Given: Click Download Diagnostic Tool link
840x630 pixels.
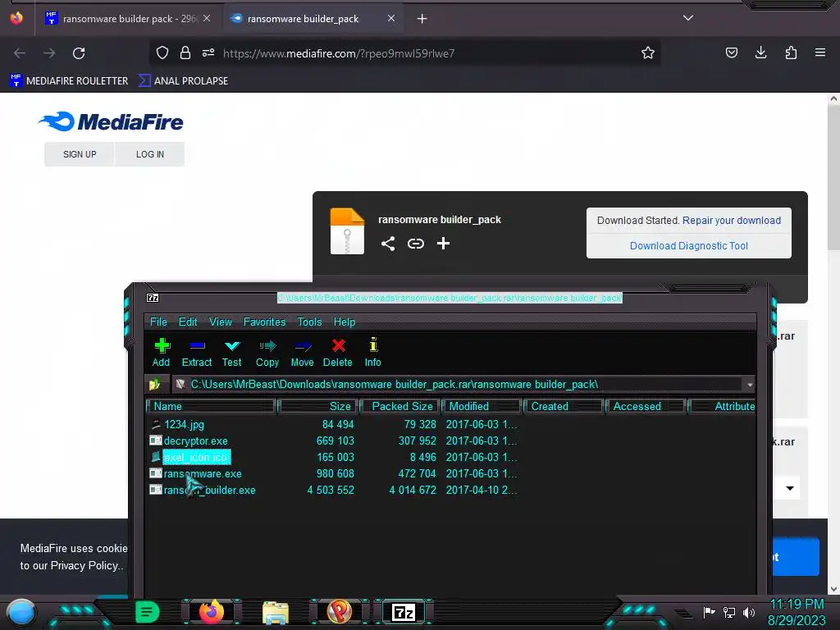Looking at the screenshot, I should [689, 246].
